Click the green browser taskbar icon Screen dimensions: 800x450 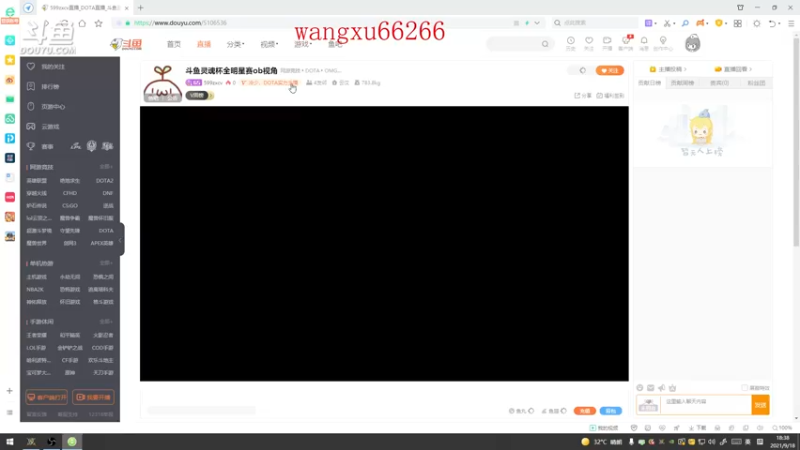72,442
